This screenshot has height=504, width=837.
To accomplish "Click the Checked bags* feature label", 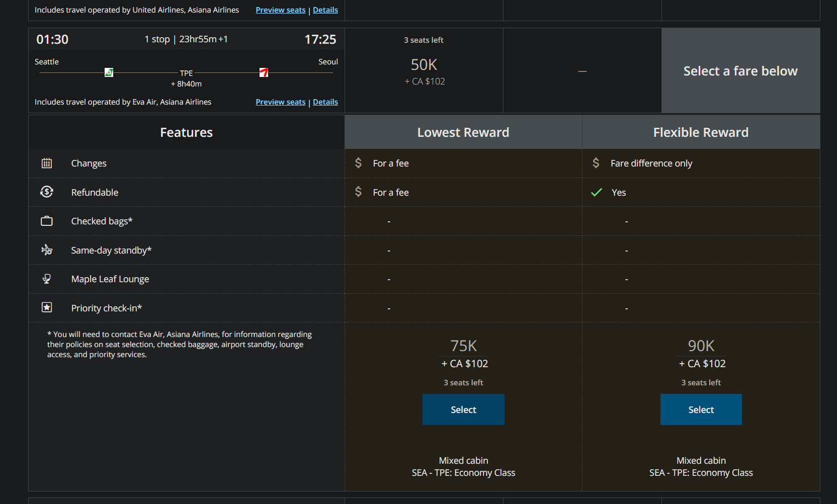I will point(102,221).
